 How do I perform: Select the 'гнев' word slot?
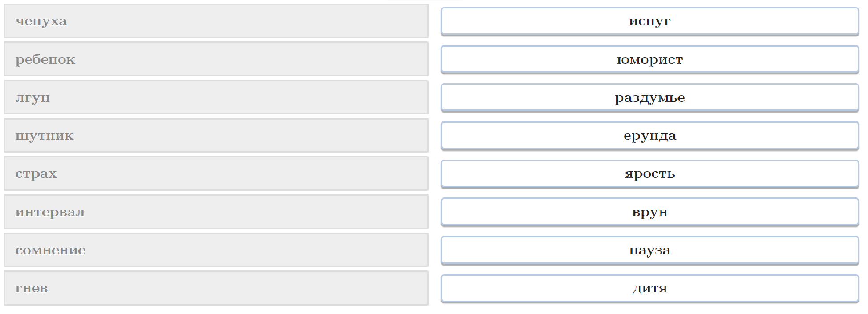click(216, 288)
